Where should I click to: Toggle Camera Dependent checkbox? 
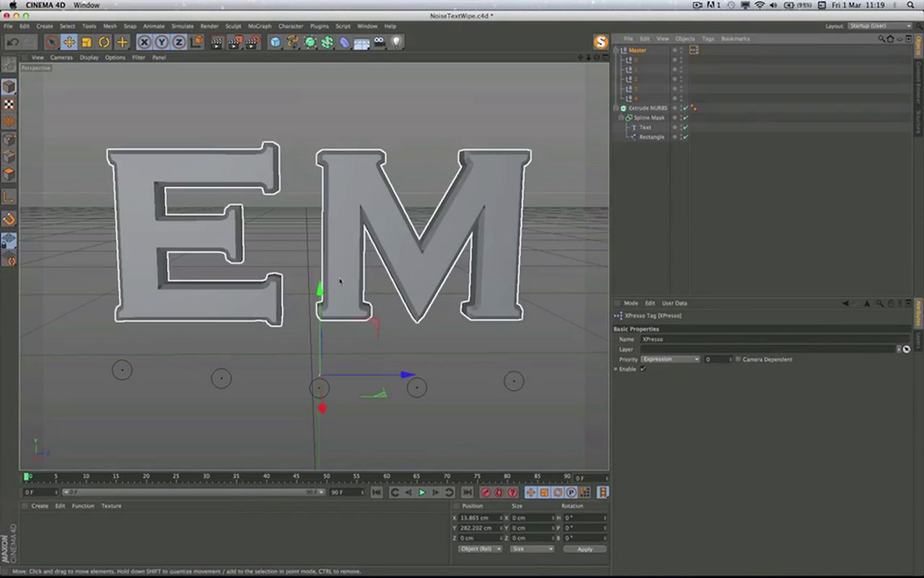tap(738, 359)
